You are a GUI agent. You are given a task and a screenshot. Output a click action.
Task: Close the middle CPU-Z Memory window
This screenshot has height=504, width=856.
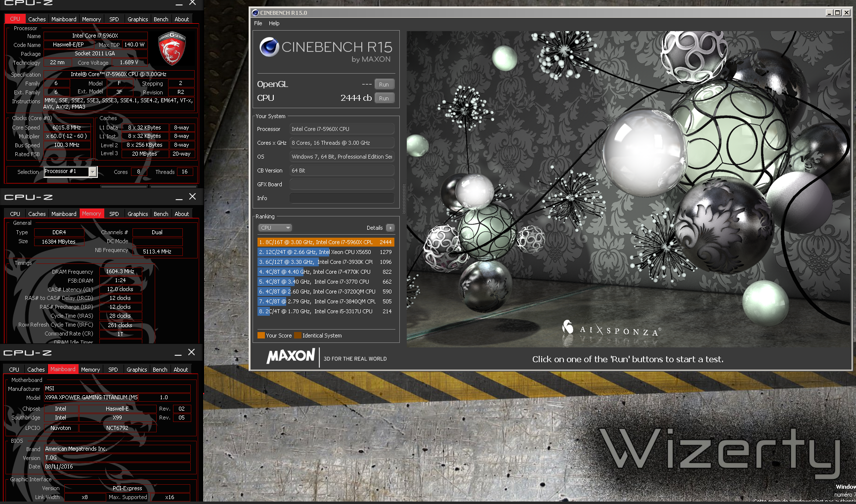pos(193,197)
